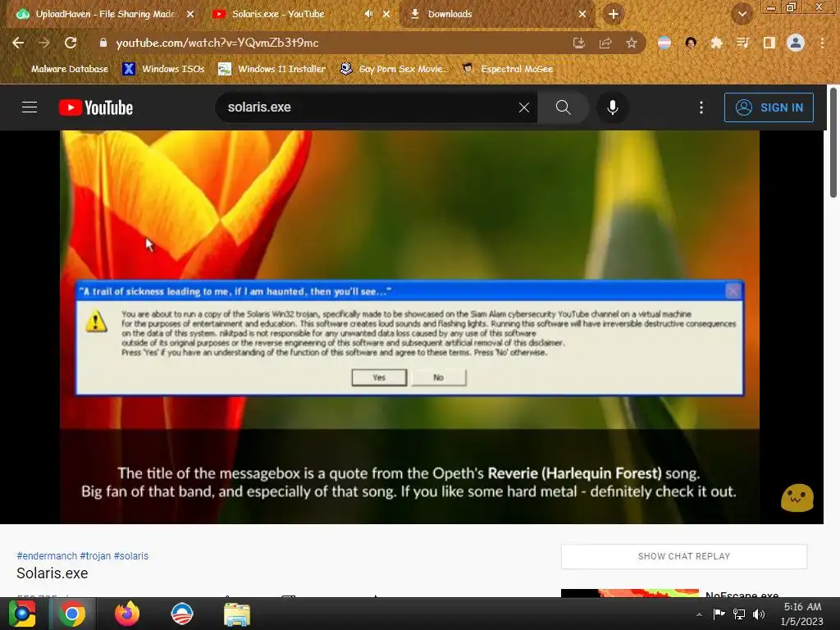Open Action Center flag icon

(x=719, y=614)
